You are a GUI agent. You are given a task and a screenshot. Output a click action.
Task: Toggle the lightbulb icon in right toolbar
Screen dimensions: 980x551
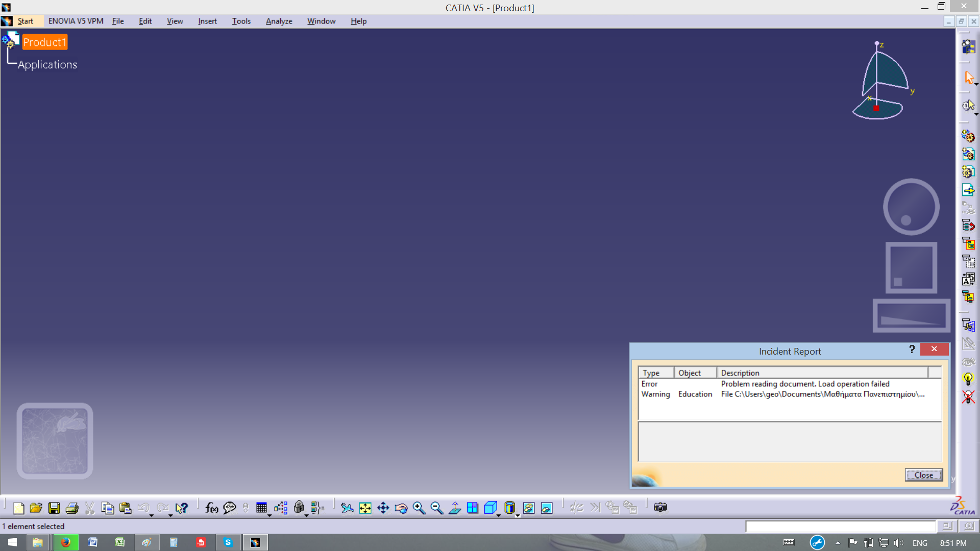[968, 379]
